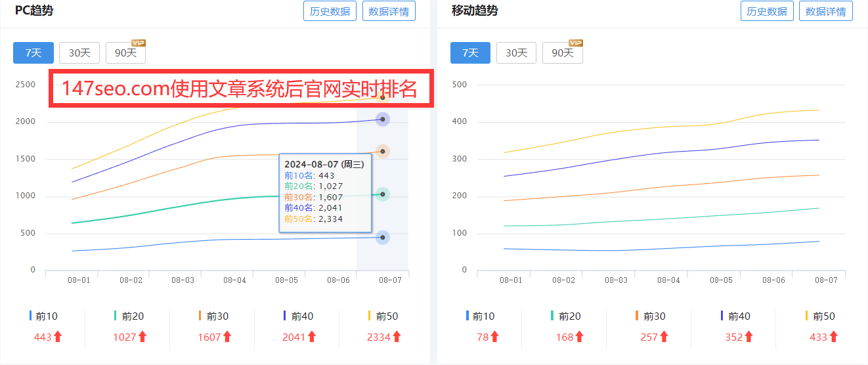Toggle 前50 legend in PC趋势
Viewport: 868px width, 365px height.
tap(383, 316)
